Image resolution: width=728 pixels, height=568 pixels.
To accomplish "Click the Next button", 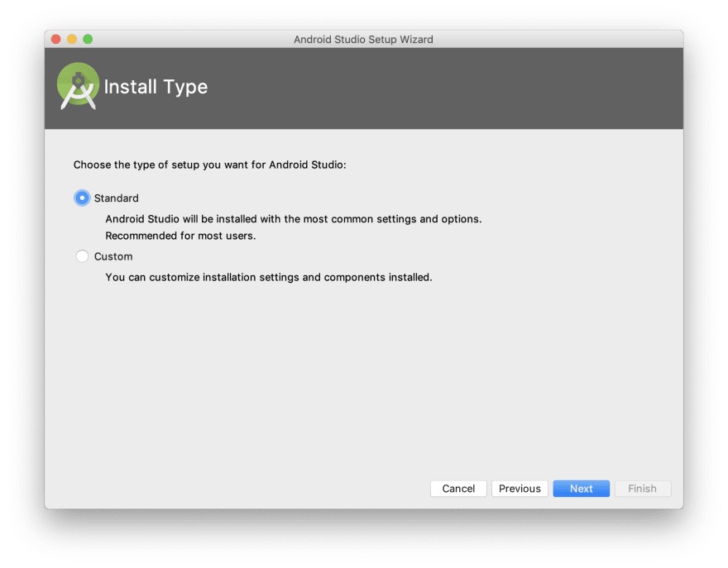I will click(581, 488).
